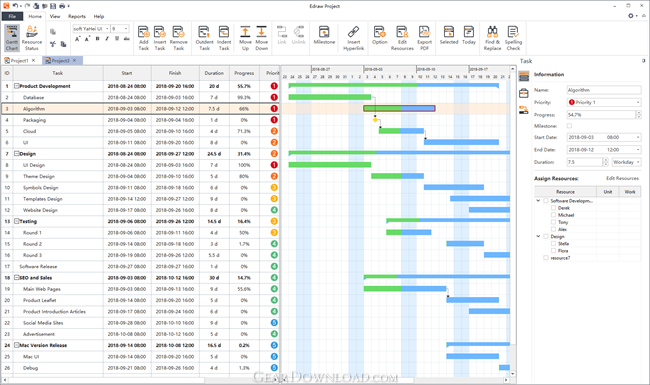Image resolution: width=650 pixels, height=385 pixels.
Task: Open the Priority dropdown in Task panel
Action: pyautogui.click(x=604, y=102)
